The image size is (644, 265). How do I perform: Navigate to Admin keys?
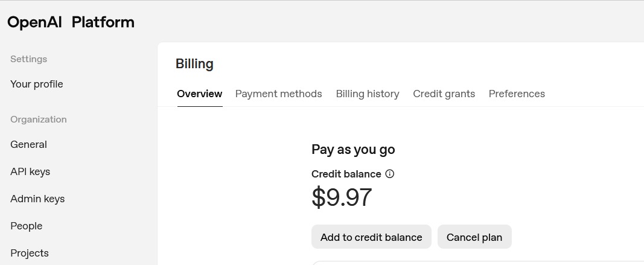37,199
